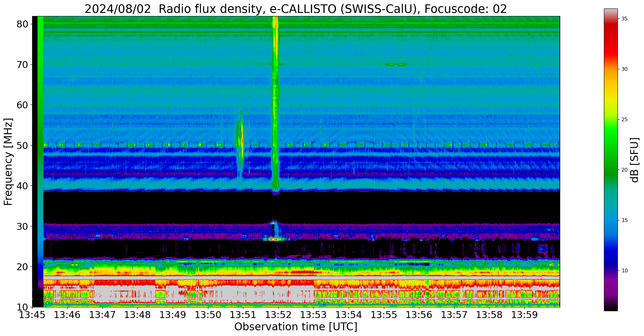Click the 20 MHz frequency tick label
The height and width of the screenshot is (336, 644).
pyautogui.click(x=22, y=267)
